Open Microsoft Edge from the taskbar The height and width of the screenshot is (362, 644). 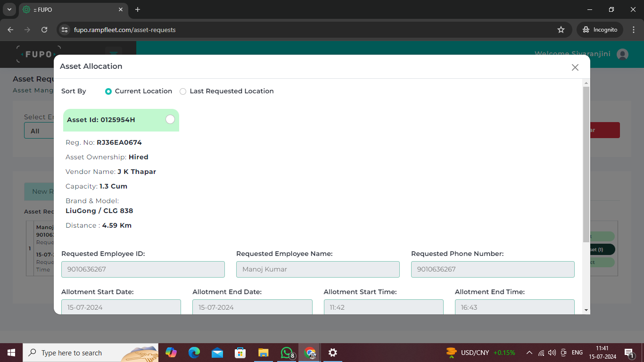tap(194, 353)
